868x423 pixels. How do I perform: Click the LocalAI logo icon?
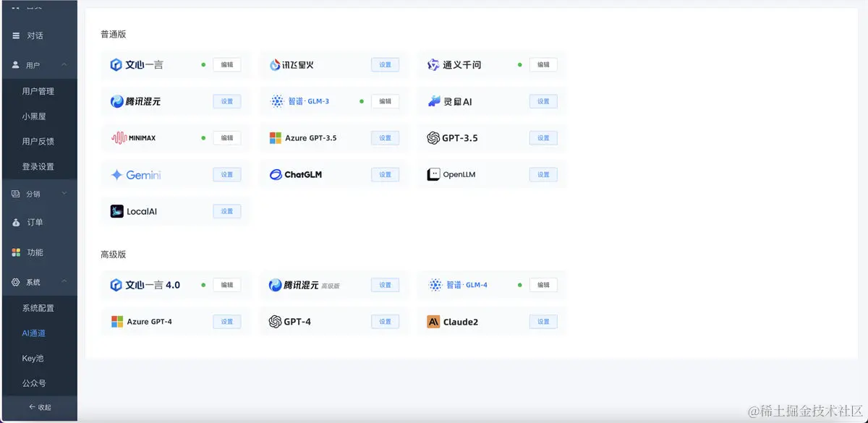pyautogui.click(x=116, y=211)
